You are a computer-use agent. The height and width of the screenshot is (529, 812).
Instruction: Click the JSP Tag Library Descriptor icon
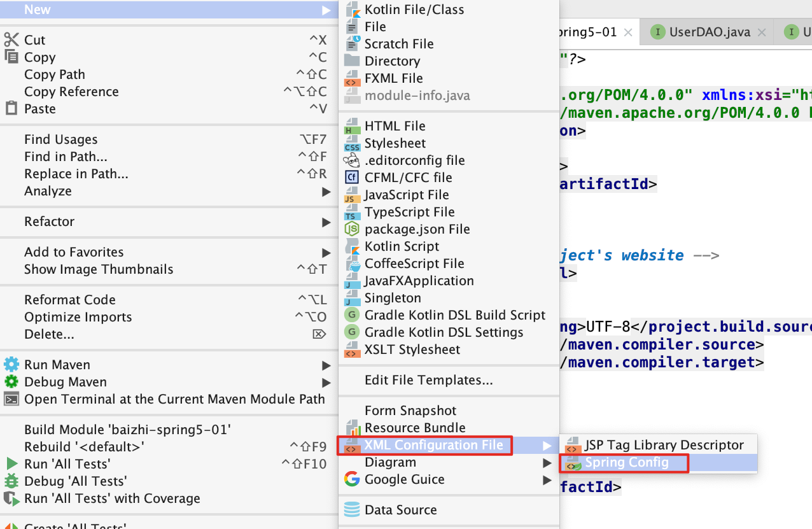(573, 445)
